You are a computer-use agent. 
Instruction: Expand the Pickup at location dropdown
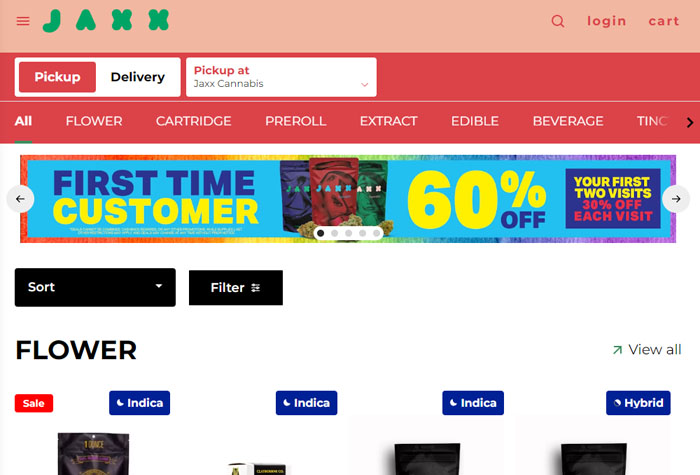pos(281,77)
